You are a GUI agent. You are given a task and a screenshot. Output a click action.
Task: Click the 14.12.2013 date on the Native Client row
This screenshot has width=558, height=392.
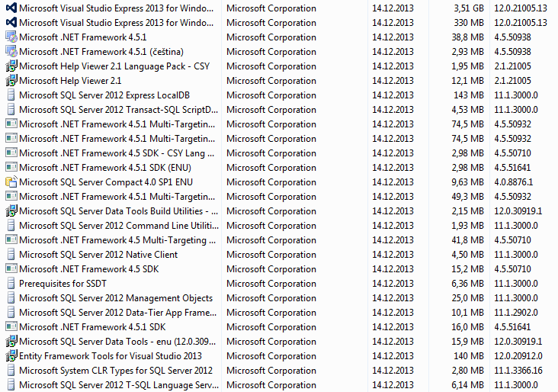click(393, 255)
